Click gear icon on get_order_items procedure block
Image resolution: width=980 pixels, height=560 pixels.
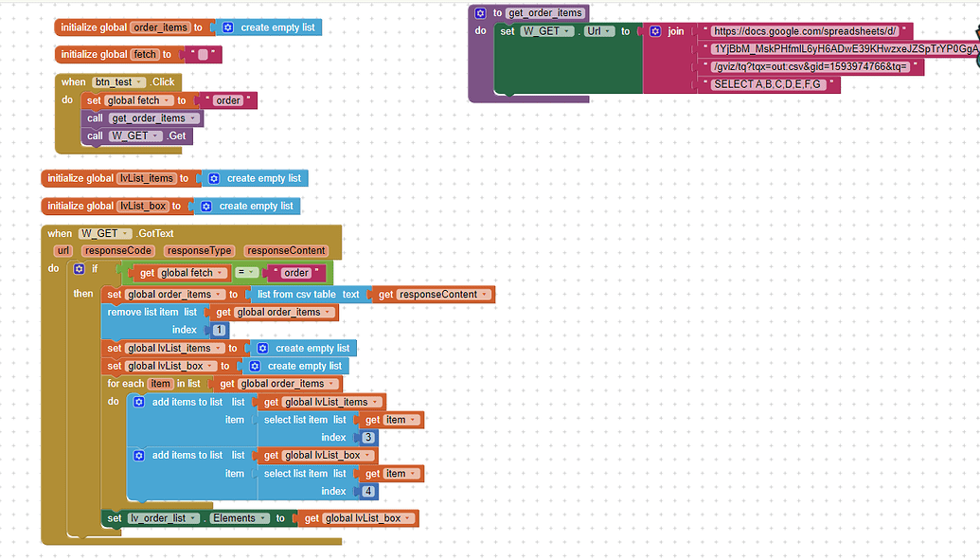coord(480,13)
